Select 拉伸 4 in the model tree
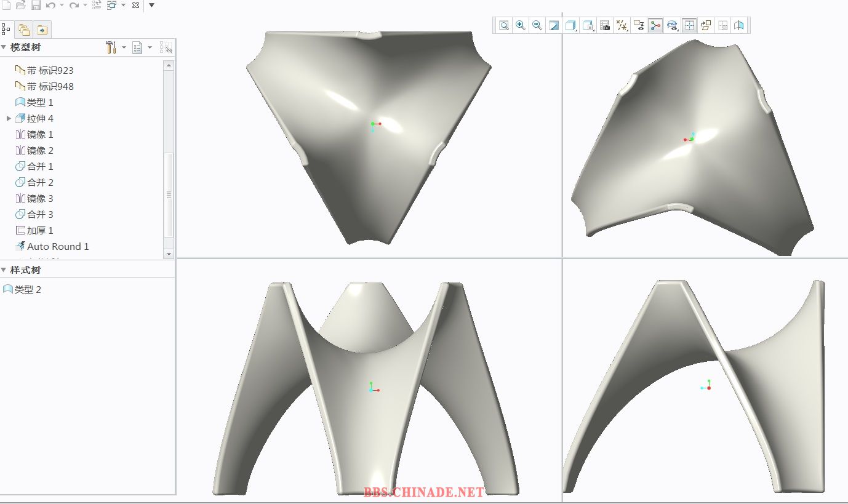Image resolution: width=848 pixels, height=504 pixels. [34, 118]
